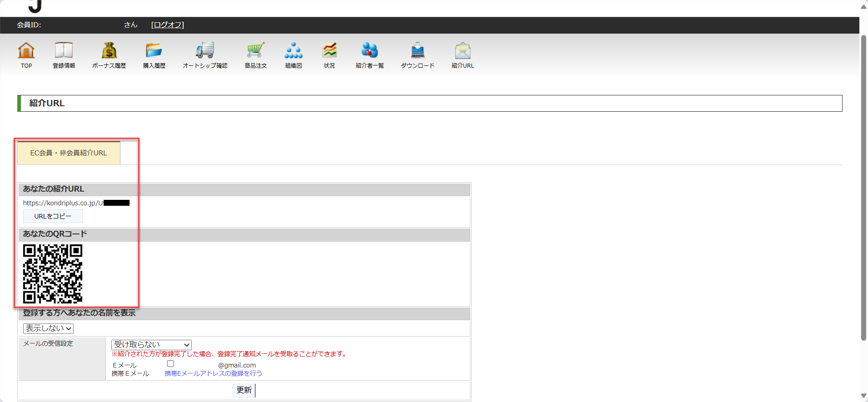Open the 購入履歴 folder icon
Screen dimensions: 868x402
[x=154, y=50]
